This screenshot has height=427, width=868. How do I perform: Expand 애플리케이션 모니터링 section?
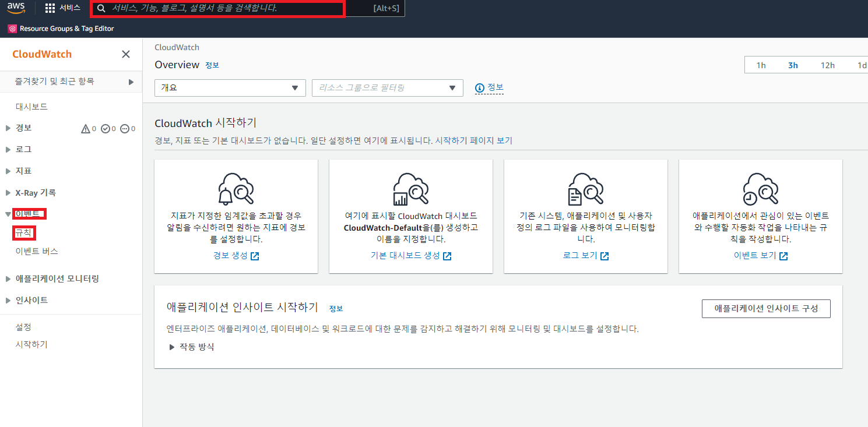point(8,279)
